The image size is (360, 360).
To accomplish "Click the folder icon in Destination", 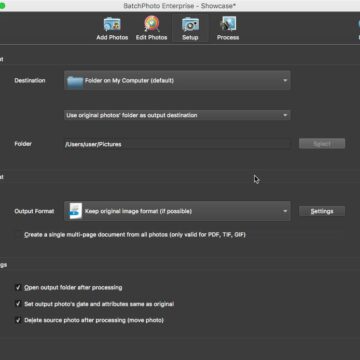I will (75, 81).
